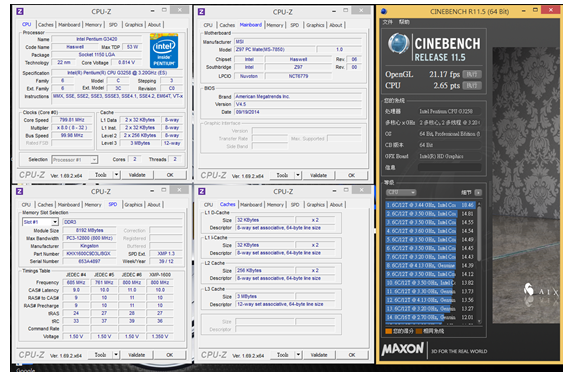Click Max Bandwidth PC3-12800 (800 MHz) value
The width and height of the screenshot is (565, 372).
[x=89, y=238]
